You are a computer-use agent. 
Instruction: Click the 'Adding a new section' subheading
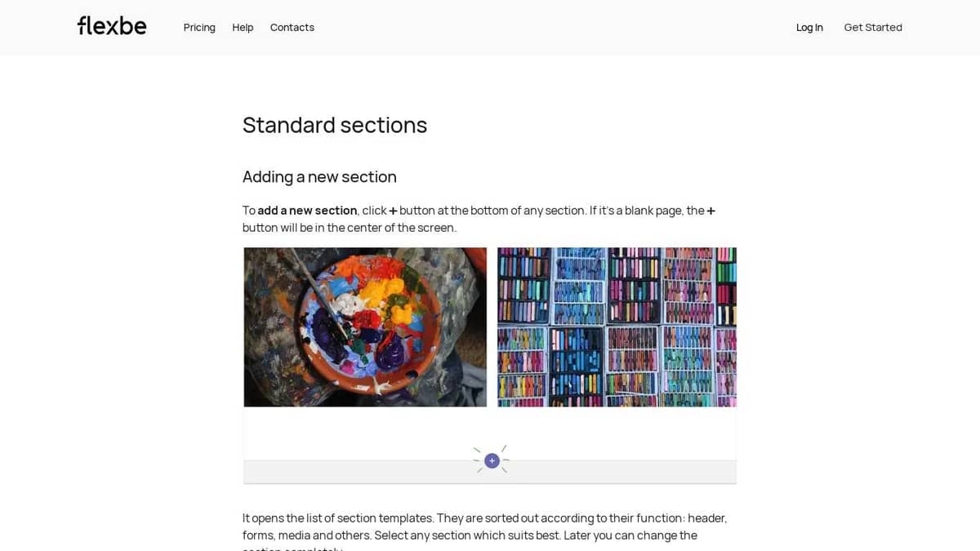319,176
